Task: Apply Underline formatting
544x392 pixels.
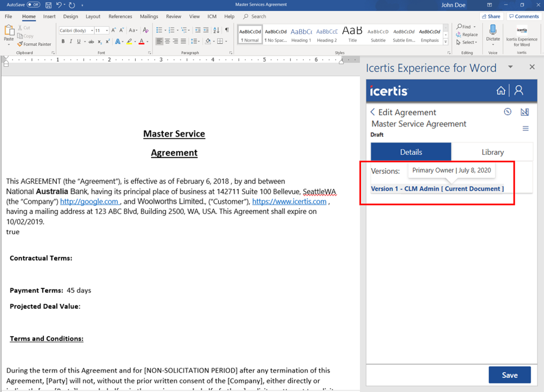Action: [79, 41]
